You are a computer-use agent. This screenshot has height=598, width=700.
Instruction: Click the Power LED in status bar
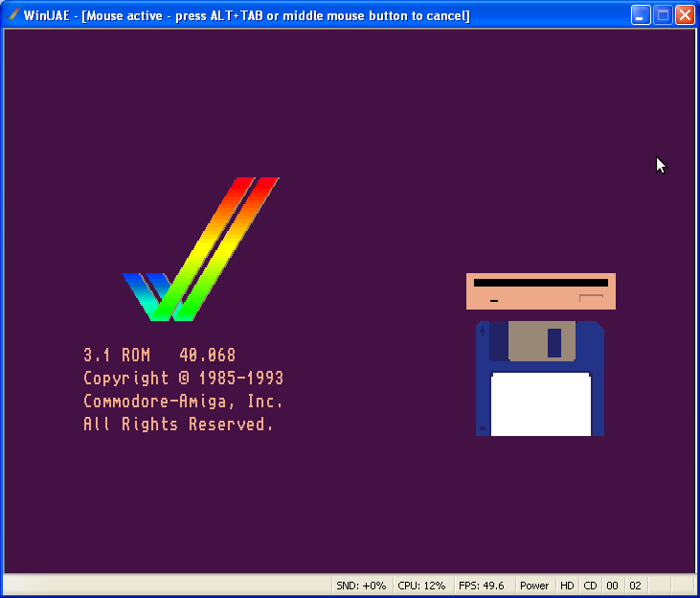pyautogui.click(x=534, y=586)
